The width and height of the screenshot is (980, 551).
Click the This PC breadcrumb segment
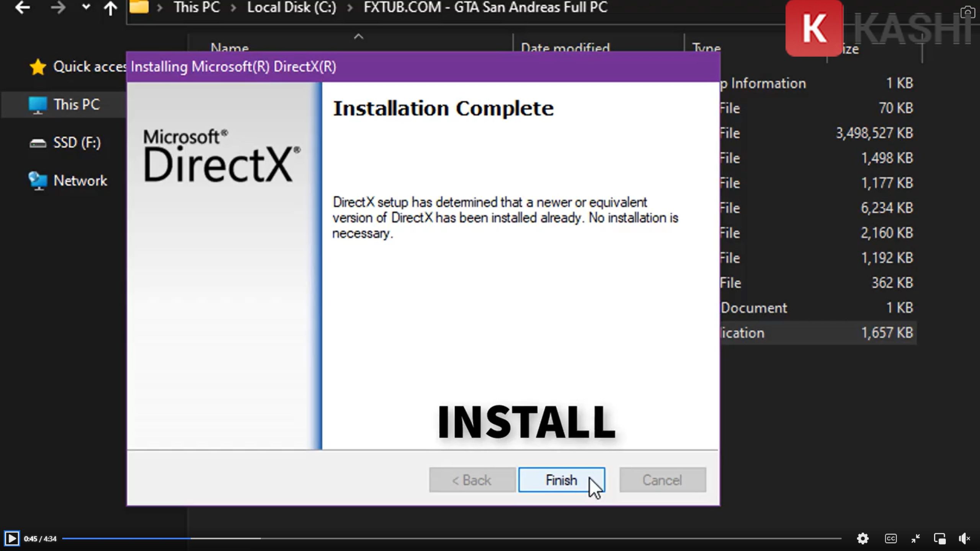(197, 8)
